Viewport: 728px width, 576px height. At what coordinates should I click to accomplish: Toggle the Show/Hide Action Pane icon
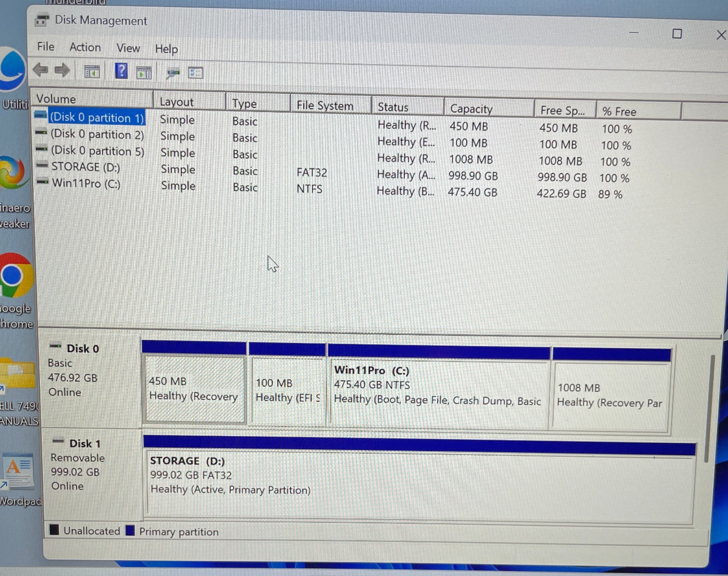coord(144,72)
